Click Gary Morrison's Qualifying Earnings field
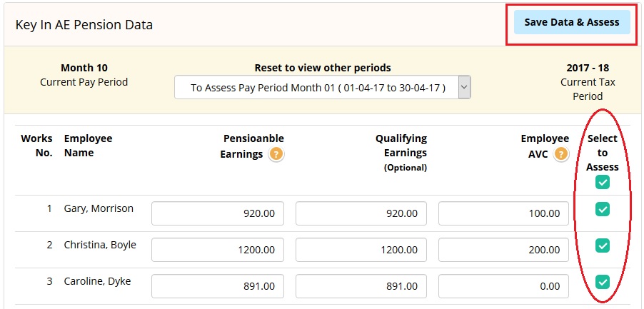Screen dimensions: 644x309 361,213
